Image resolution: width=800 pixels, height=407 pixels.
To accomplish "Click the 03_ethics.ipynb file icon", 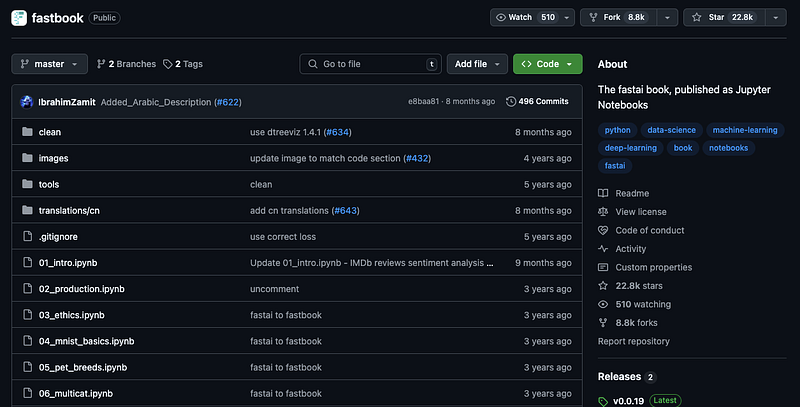I will [28, 315].
